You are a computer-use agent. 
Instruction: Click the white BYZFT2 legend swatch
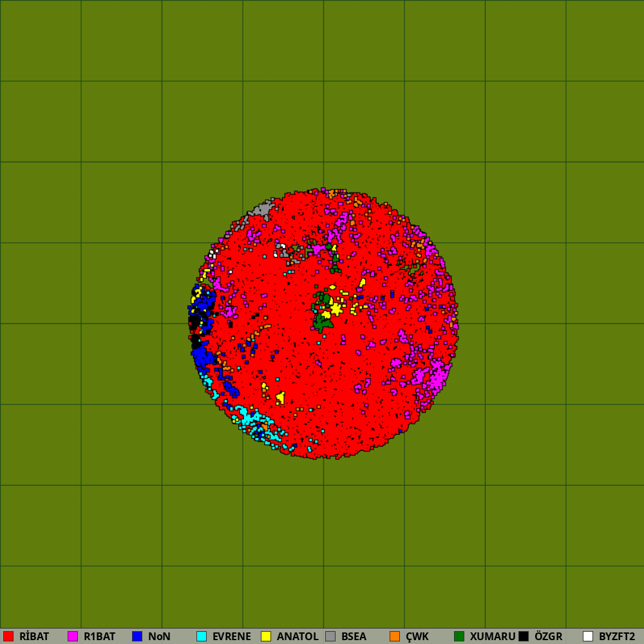click(588, 636)
